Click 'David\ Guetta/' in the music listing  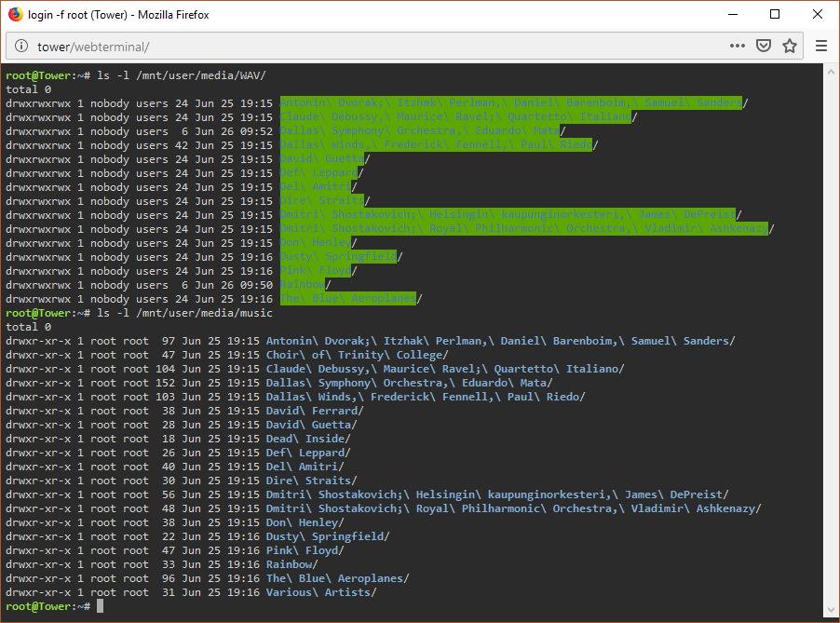[x=312, y=425]
